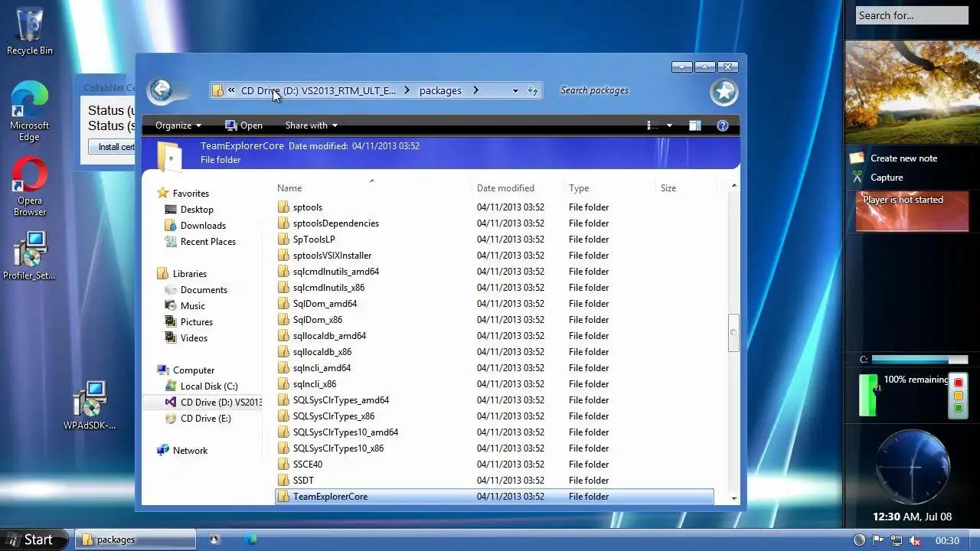The image size is (980, 551).
Task: Click the green battery gadget icon
Action: (x=868, y=395)
